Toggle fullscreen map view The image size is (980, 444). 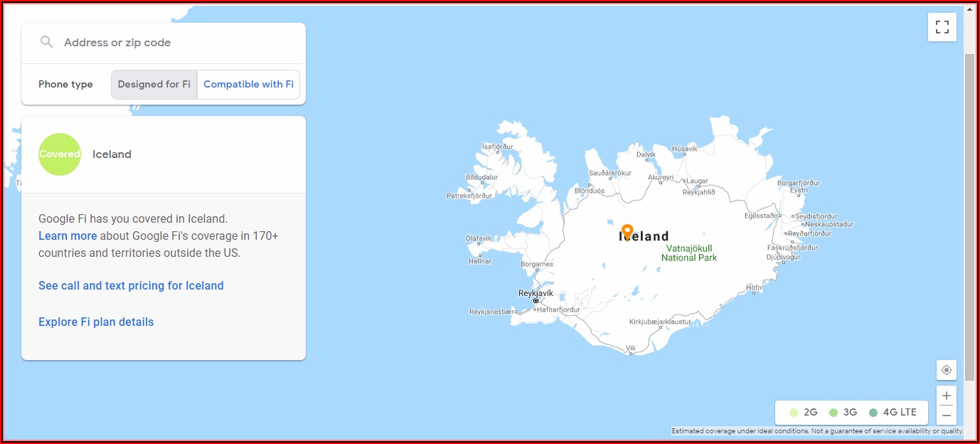tap(942, 27)
